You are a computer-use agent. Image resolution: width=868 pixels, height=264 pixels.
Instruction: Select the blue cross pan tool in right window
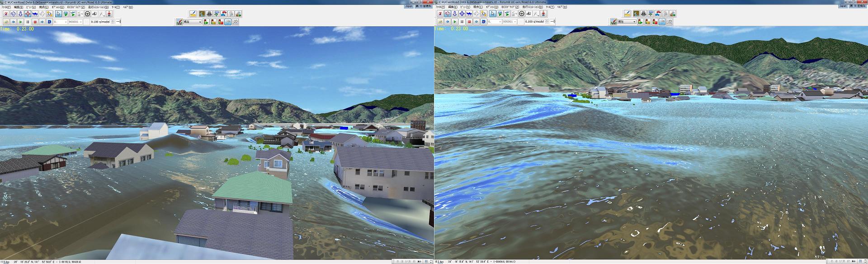coord(462,14)
